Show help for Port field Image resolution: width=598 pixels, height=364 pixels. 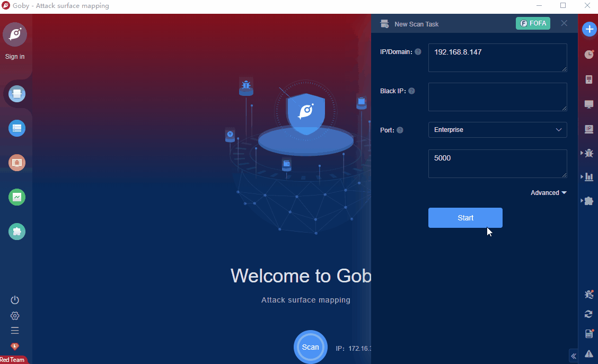pyautogui.click(x=400, y=130)
